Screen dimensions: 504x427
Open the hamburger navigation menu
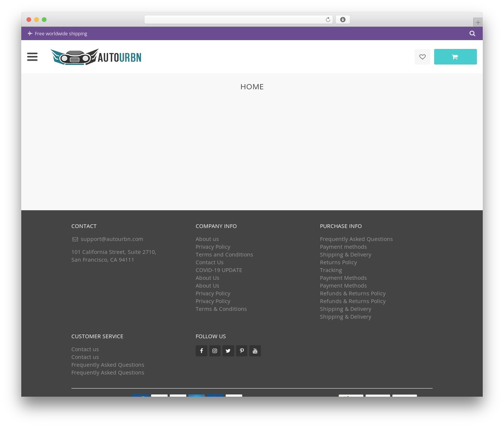point(32,57)
